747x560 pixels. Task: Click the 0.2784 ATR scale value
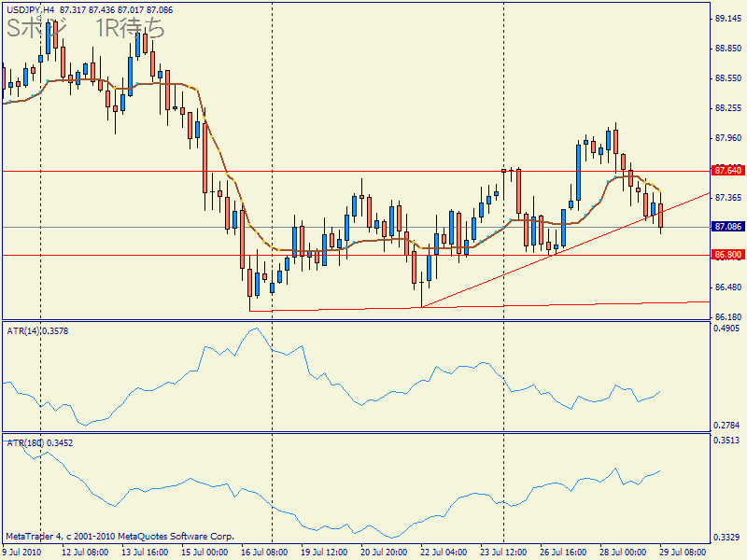pyautogui.click(x=726, y=425)
